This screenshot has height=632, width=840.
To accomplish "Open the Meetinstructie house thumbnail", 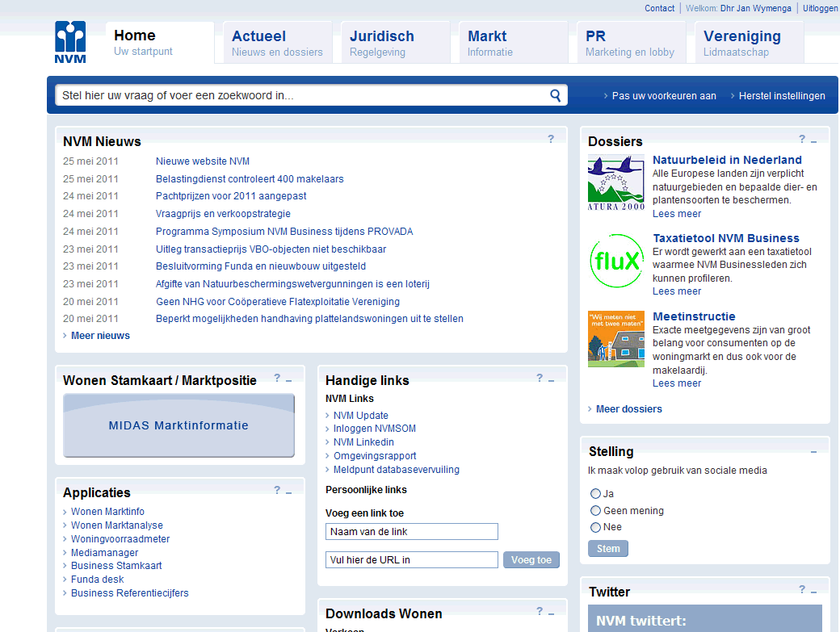I will (616, 339).
